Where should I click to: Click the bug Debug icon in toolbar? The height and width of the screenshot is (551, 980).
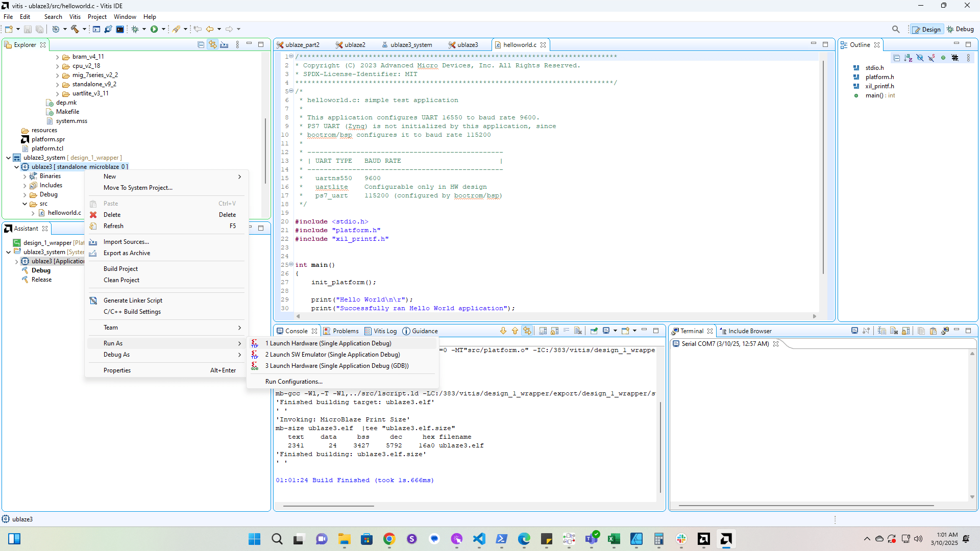coord(135,29)
